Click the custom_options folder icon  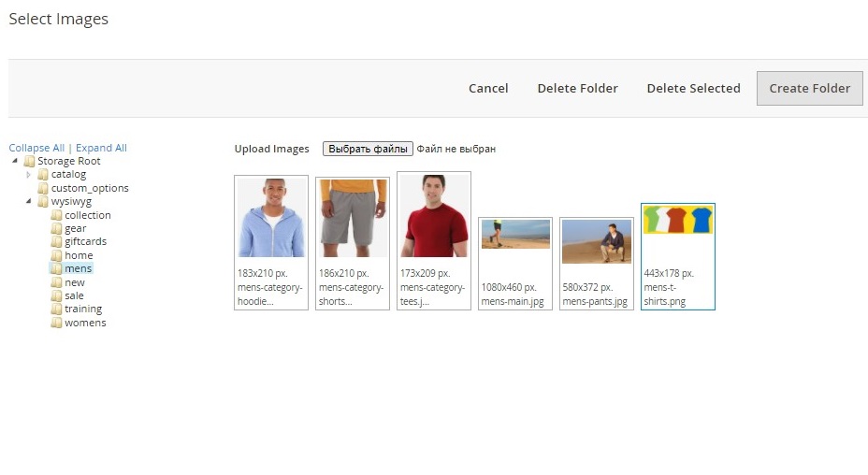tap(43, 188)
